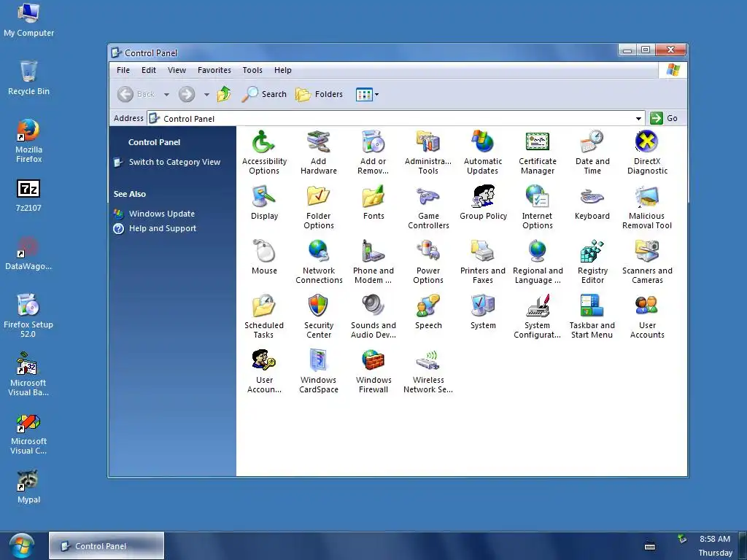This screenshot has height=560, width=747.
Task: Select Malicious Removal Tool icon
Action: pyautogui.click(x=647, y=207)
